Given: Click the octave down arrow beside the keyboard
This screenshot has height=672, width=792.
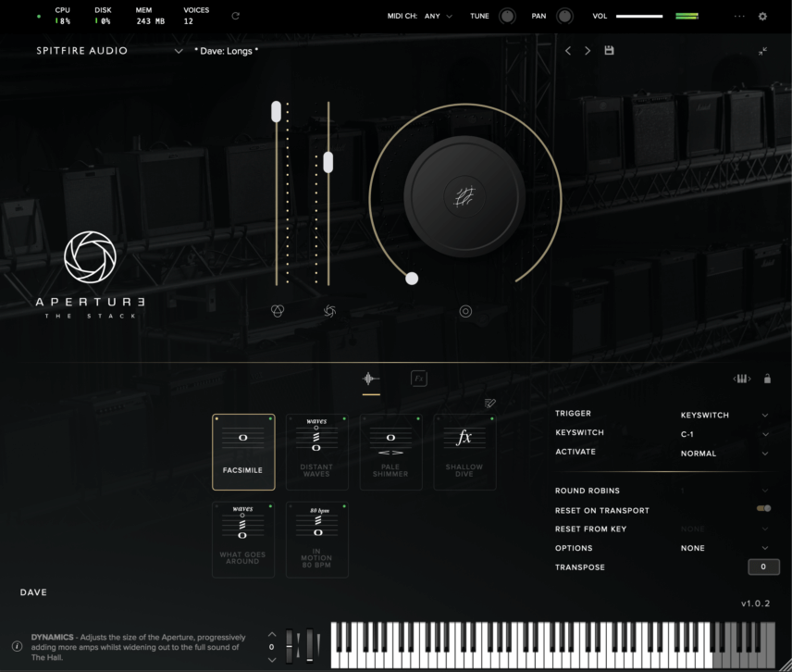Looking at the screenshot, I should point(272,659).
